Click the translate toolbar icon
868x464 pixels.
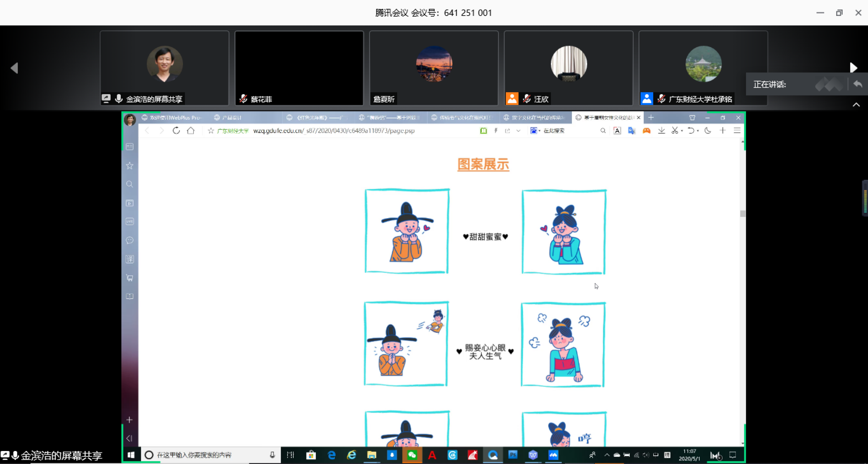(631, 131)
